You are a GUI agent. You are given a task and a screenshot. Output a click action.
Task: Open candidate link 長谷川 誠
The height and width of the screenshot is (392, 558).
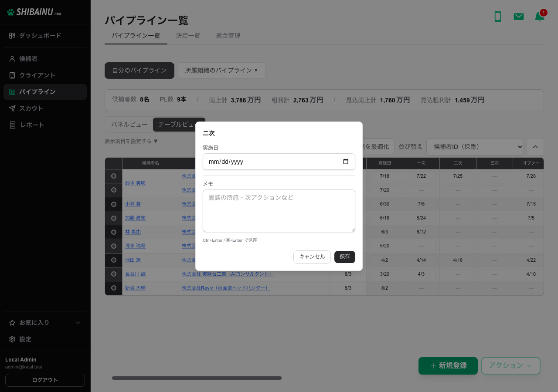click(135, 274)
